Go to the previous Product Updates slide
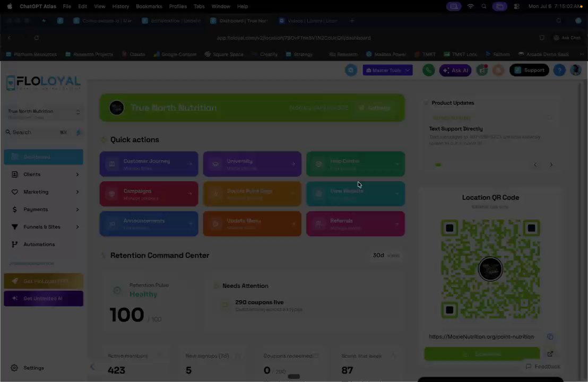Viewport: 588px width, 382px height. pyautogui.click(x=535, y=164)
